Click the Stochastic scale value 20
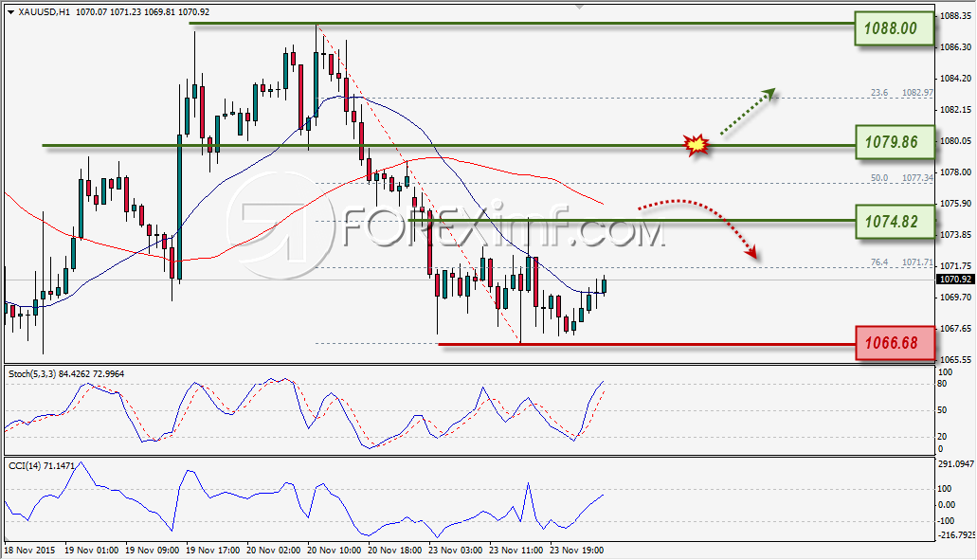 click(942, 436)
